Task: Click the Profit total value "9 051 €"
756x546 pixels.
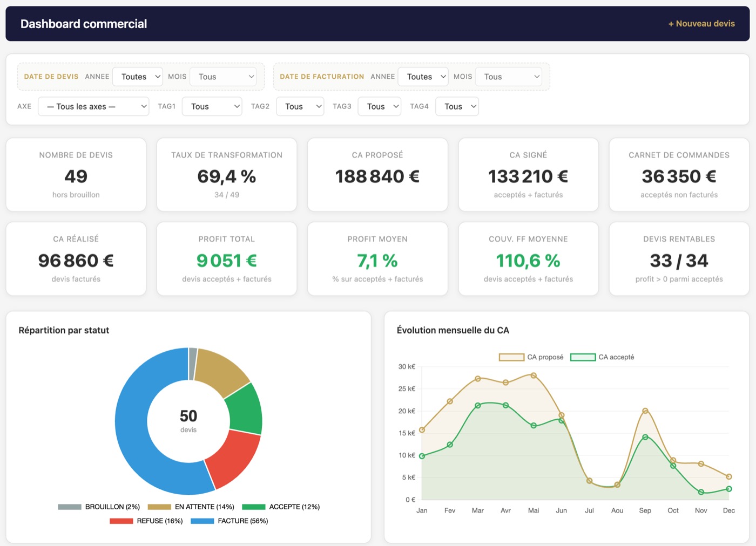Action: [227, 261]
